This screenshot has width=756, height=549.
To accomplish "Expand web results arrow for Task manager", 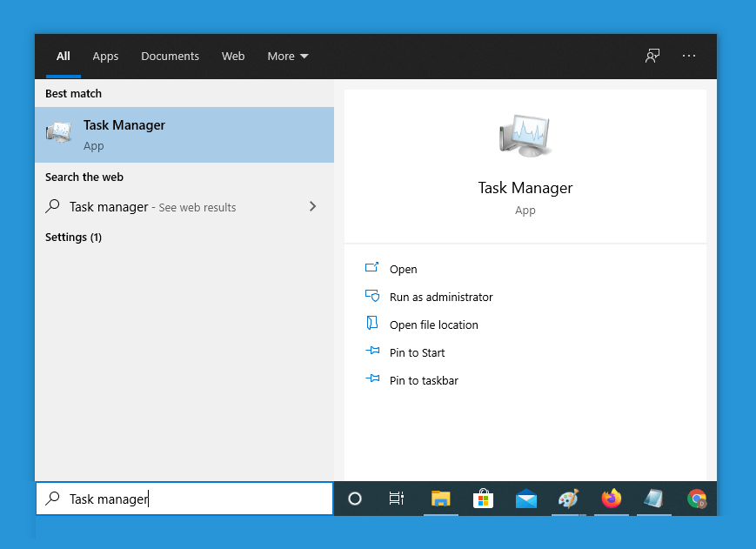I will [313, 206].
